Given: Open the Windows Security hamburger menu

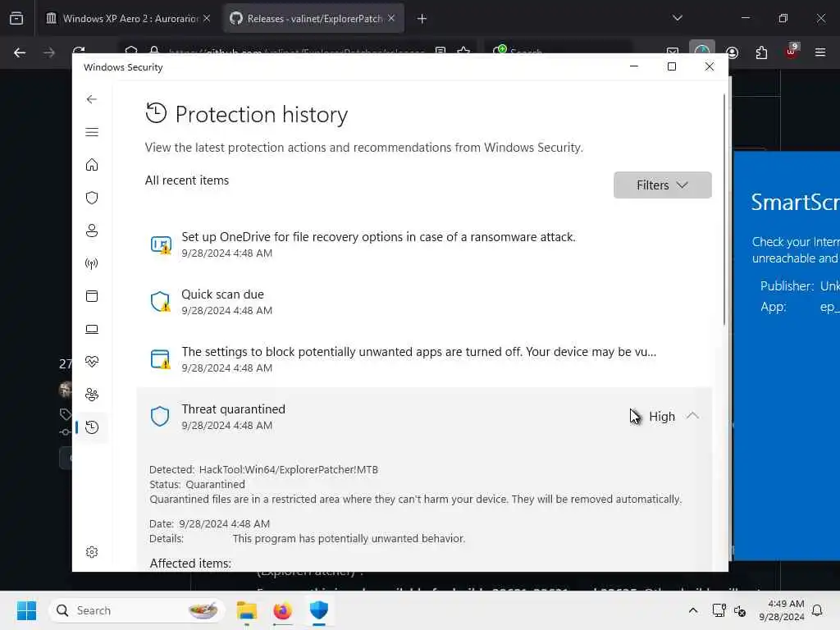Looking at the screenshot, I should pyautogui.click(x=92, y=132).
